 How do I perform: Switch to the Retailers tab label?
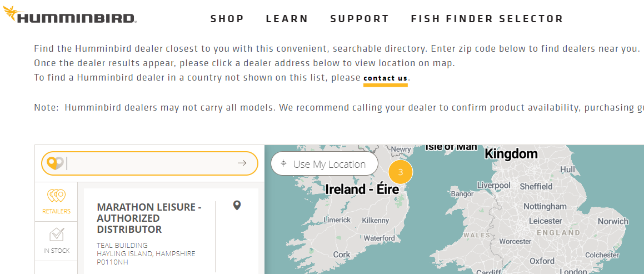point(56,211)
